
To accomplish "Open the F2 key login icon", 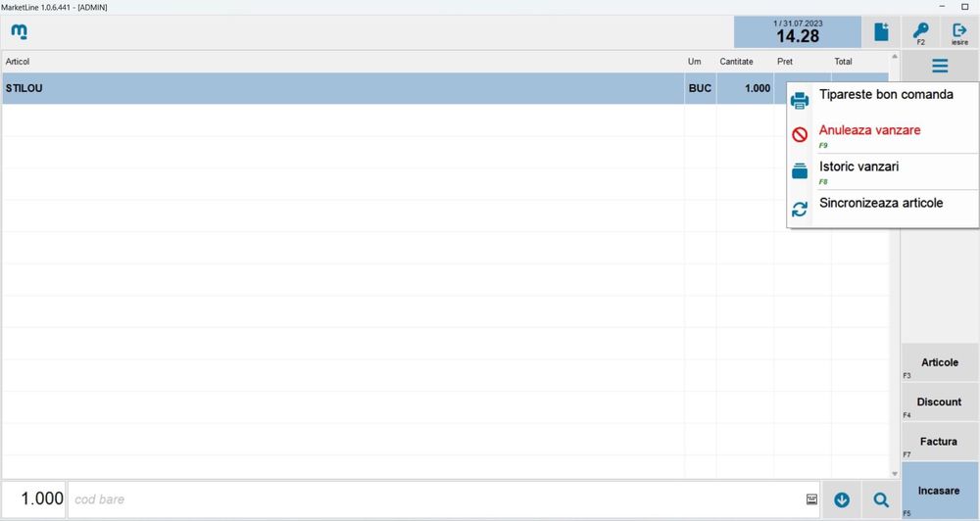I will point(920,32).
